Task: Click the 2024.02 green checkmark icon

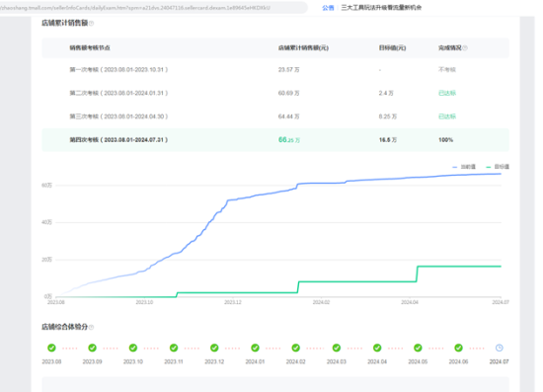Action: coord(296,348)
